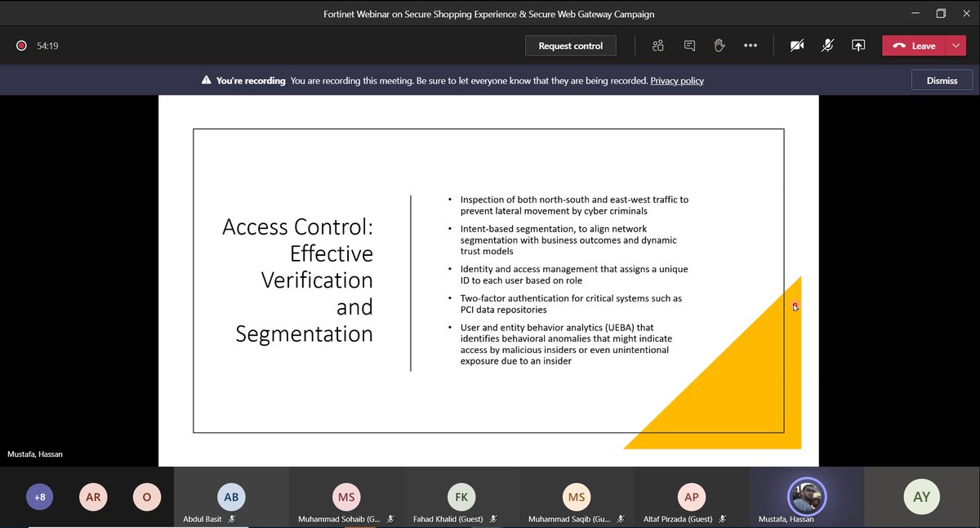
Task: Expand the overflow participants with +8 avatar
Action: [39, 496]
